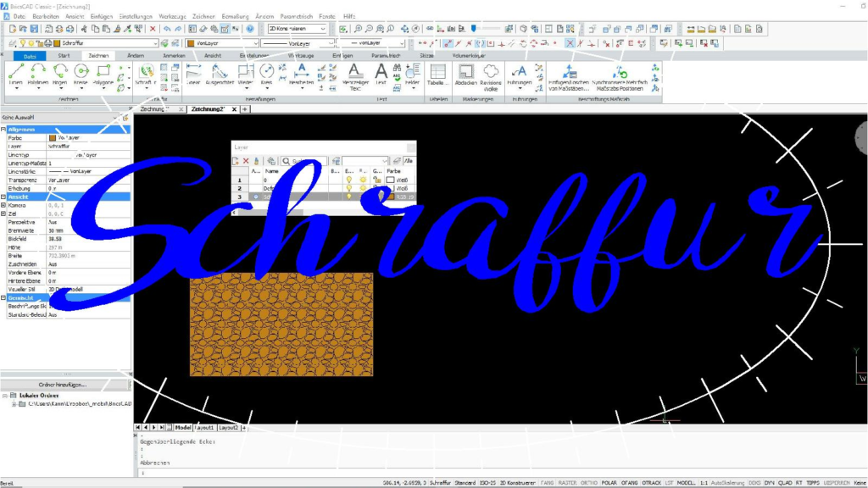Screen dimensions: 868x488
Task: Toggle TIPPS in the status bar
Action: click(813, 483)
